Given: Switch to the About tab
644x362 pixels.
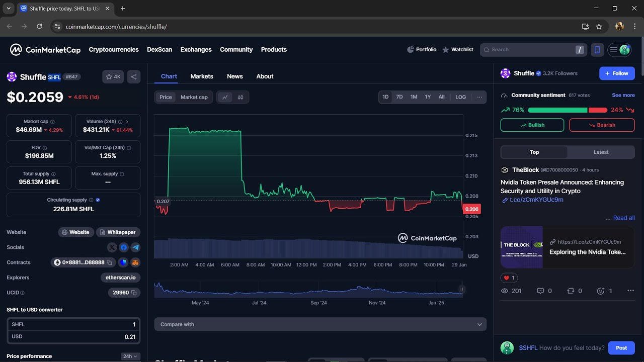Looking at the screenshot, I should (265, 76).
